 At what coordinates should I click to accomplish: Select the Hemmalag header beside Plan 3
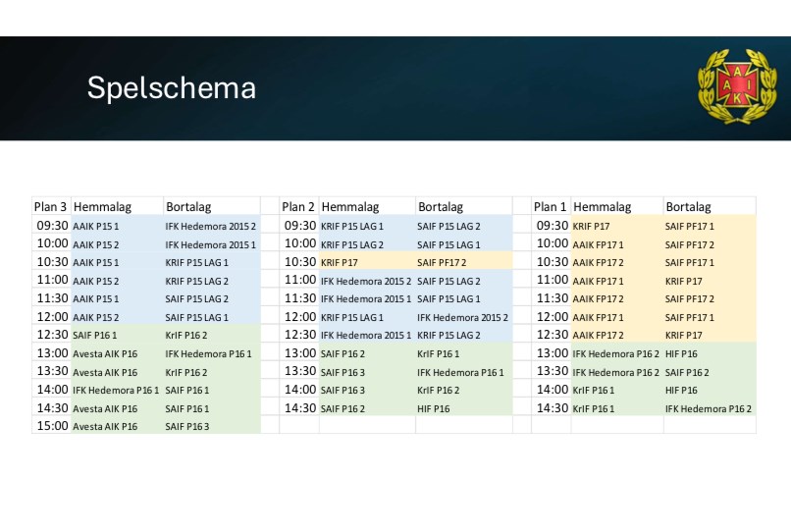102,207
